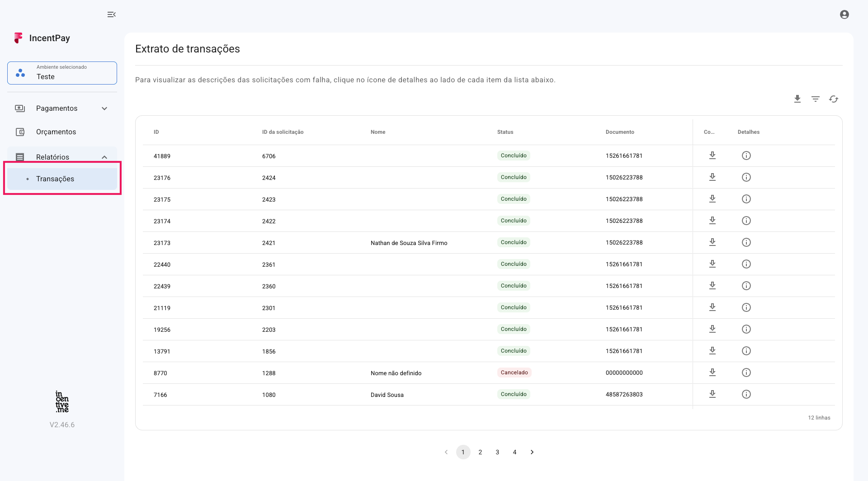Image resolution: width=868 pixels, height=481 pixels.
Task: Click request ID 1080
Action: click(x=269, y=395)
